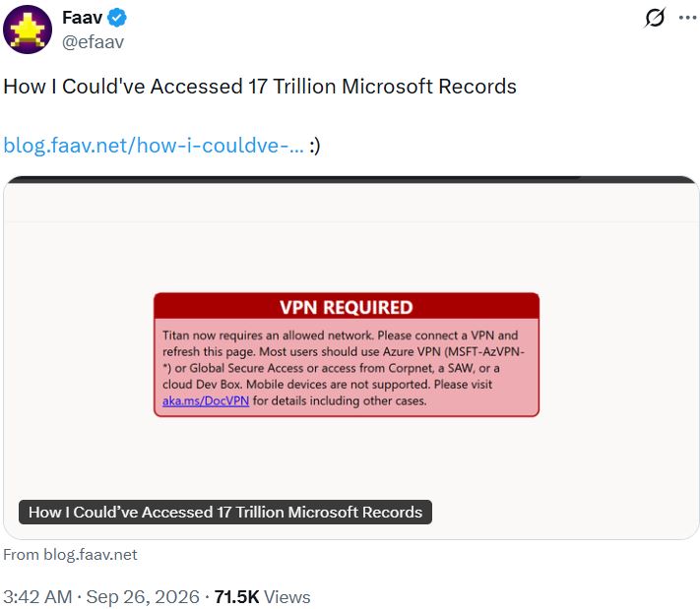700x609 pixels.
Task: Open the Grok slashed-circle icon
Action: click(655, 18)
